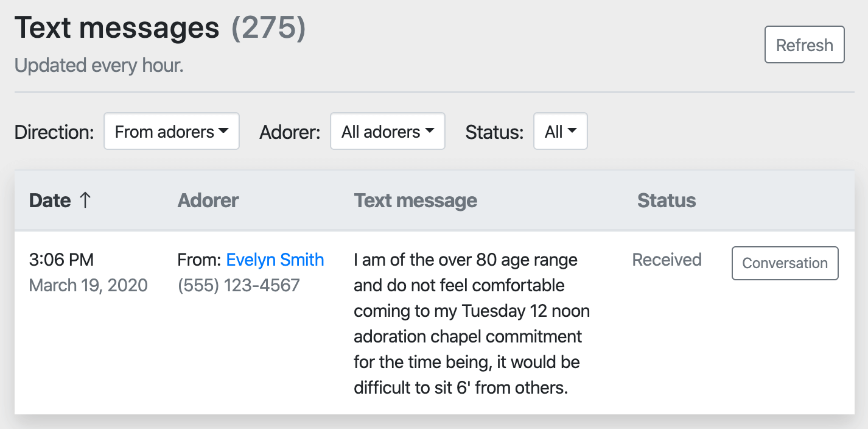Click the phone number (555) 123-4567
Viewport: 868px width, 429px height.
pyautogui.click(x=239, y=285)
